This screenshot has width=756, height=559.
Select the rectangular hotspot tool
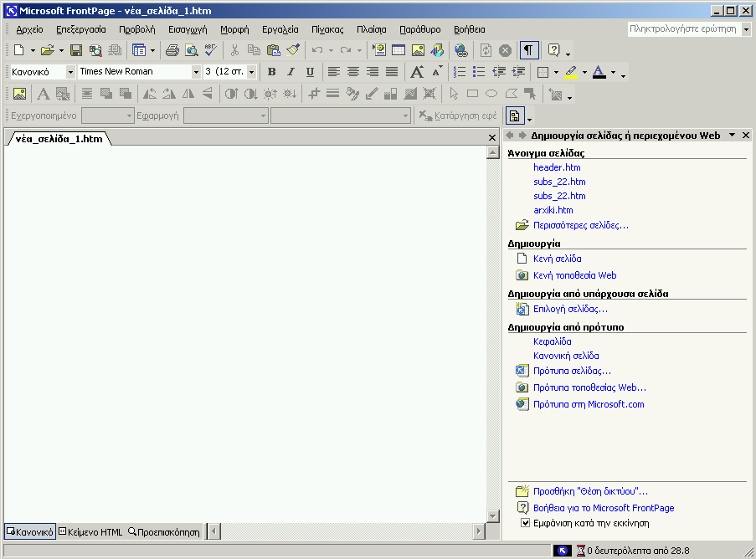click(472, 94)
